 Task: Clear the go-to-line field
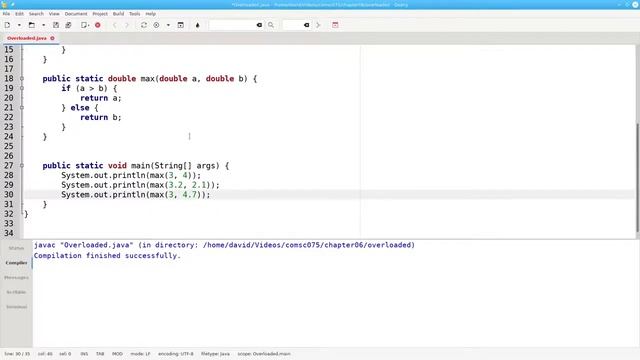coord(307,25)
